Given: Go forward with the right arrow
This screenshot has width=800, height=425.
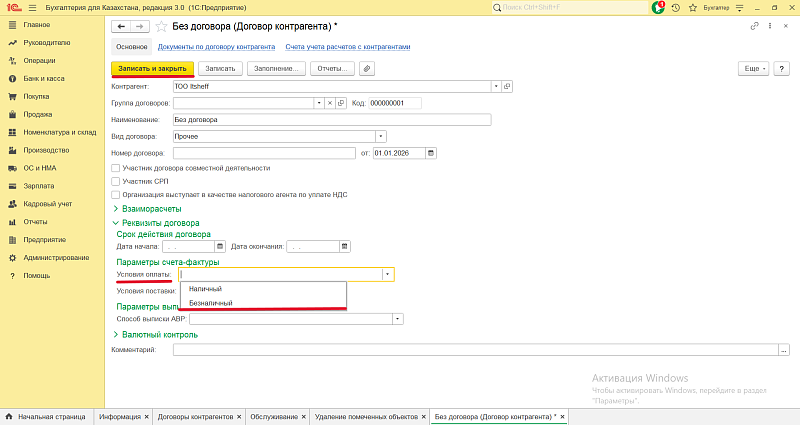Looking at the screenshot, I should (x=140, y=27).
